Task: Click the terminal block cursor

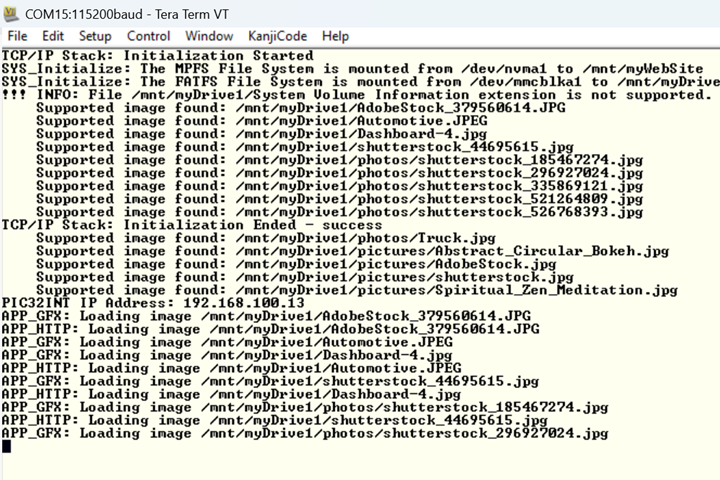Action: pos(6,446)
